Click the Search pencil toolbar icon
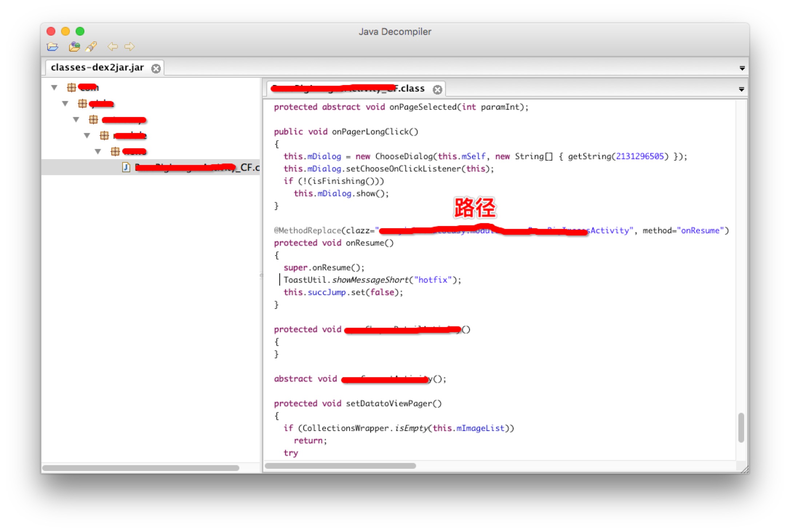 tap(91, 47)
